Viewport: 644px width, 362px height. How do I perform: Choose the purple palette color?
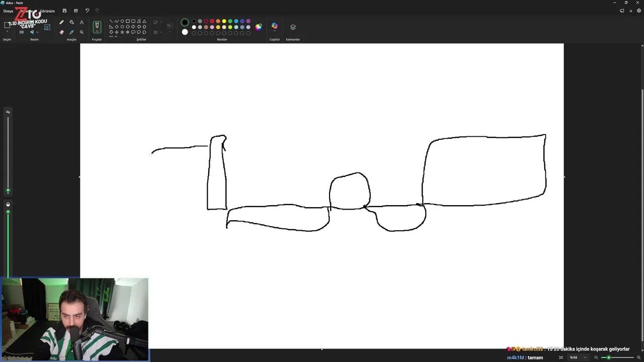248,21
